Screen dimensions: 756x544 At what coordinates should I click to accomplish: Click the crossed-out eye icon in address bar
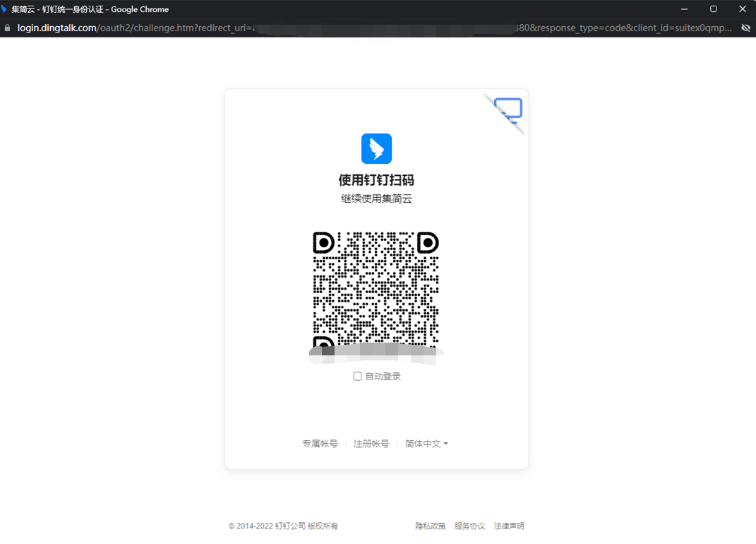(745, 28)
